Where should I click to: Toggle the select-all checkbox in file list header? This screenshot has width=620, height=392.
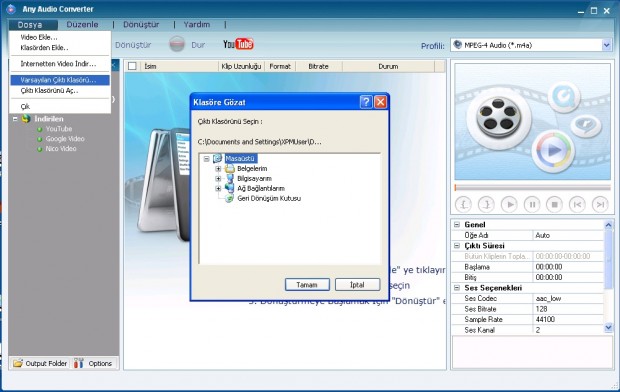(132, 66)
